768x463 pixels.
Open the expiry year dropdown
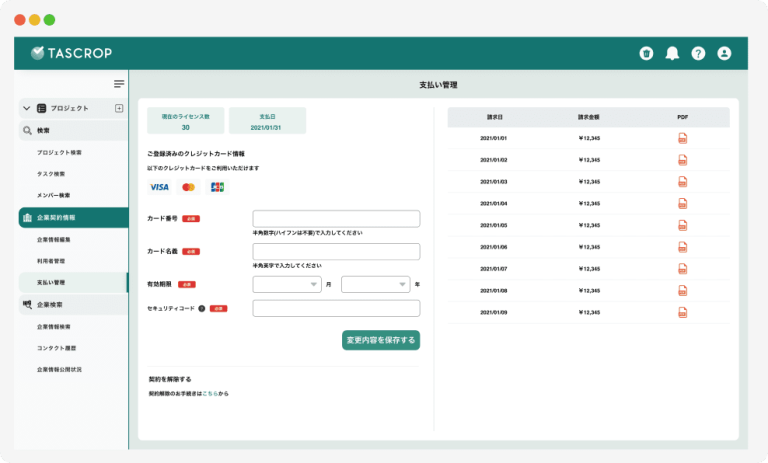376,284
